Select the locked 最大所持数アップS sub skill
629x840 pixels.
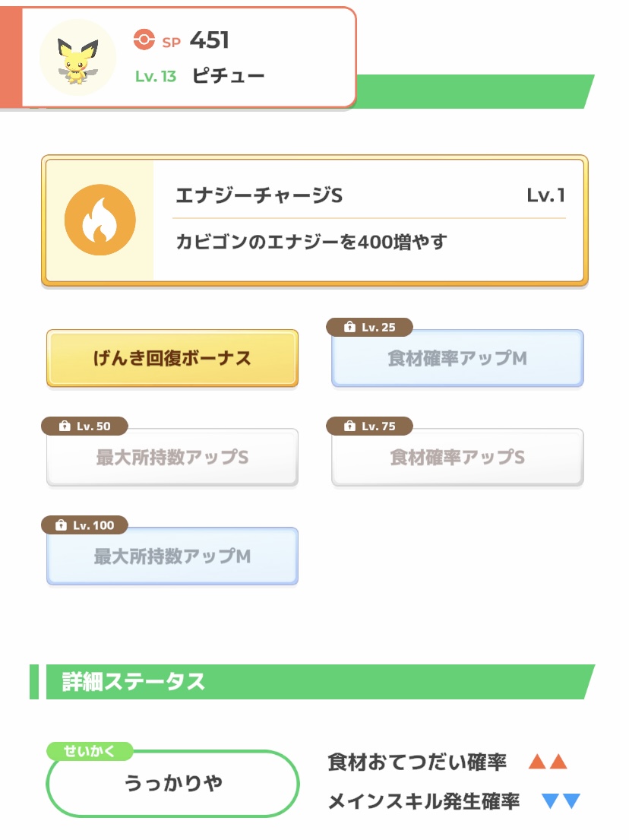point(172,457)
